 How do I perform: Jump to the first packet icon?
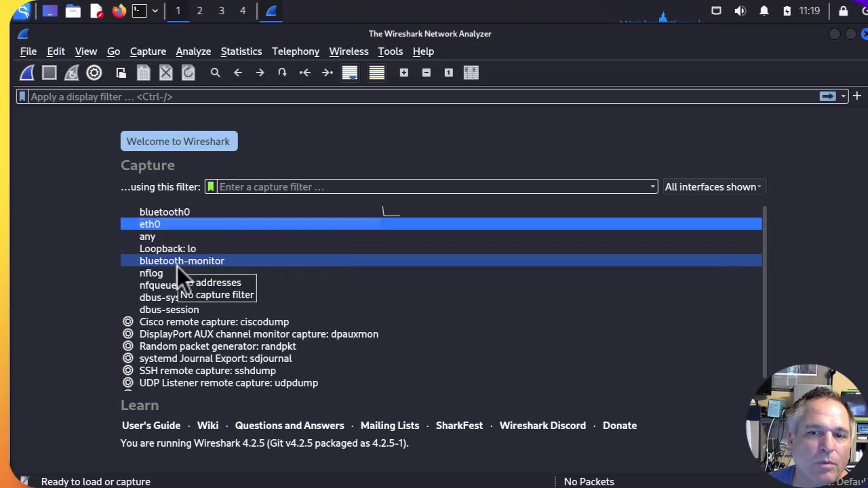(x=304, y=73)
